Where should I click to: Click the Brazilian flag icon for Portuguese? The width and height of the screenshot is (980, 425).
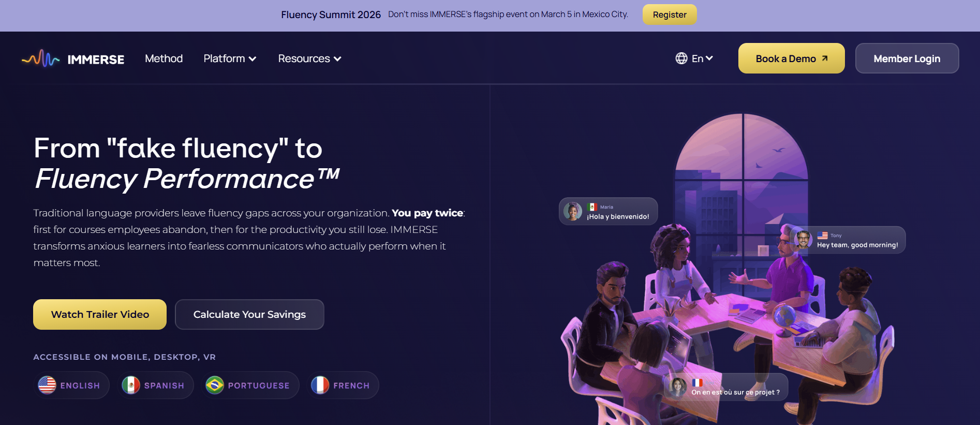click(x=215, y=385)
